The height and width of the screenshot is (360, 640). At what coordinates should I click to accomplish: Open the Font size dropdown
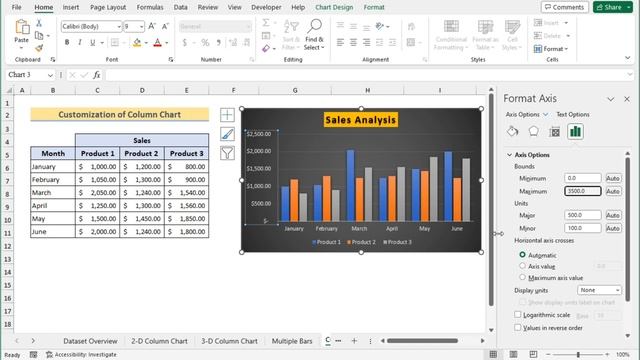[141, 27]
